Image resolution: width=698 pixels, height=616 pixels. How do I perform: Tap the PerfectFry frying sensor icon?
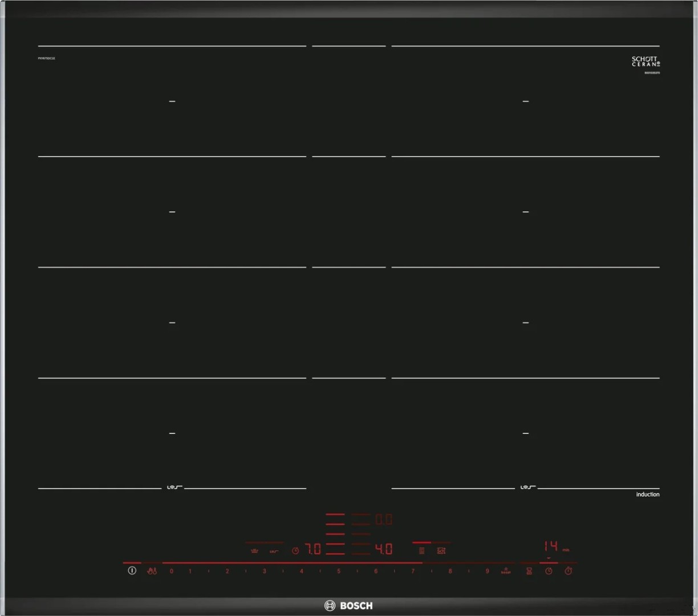(x=274, y=551)
